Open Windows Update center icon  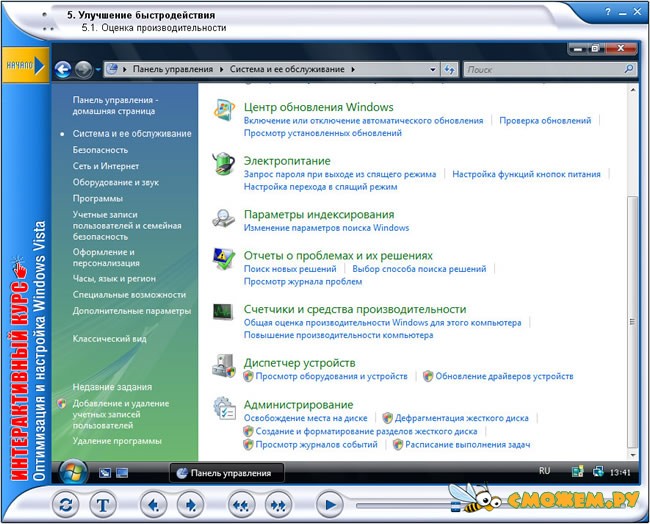tap(224, 110)
